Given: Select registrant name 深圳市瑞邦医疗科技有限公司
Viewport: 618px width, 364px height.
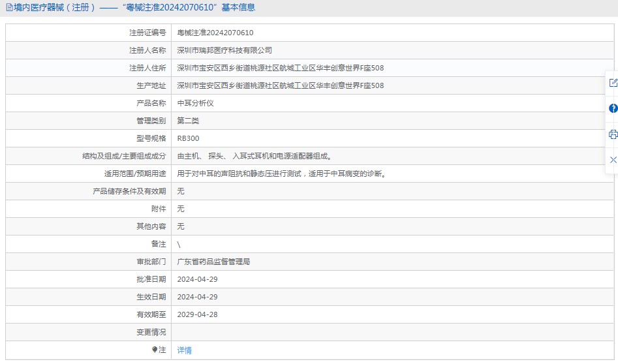Looking at the screenshot, I should pos(224,50).
